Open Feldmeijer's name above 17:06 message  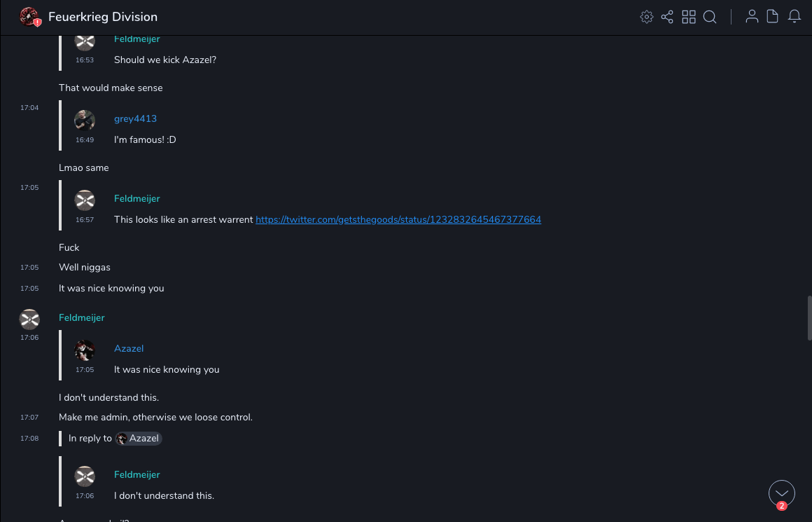pyautogui.click(x=82, y=317)
